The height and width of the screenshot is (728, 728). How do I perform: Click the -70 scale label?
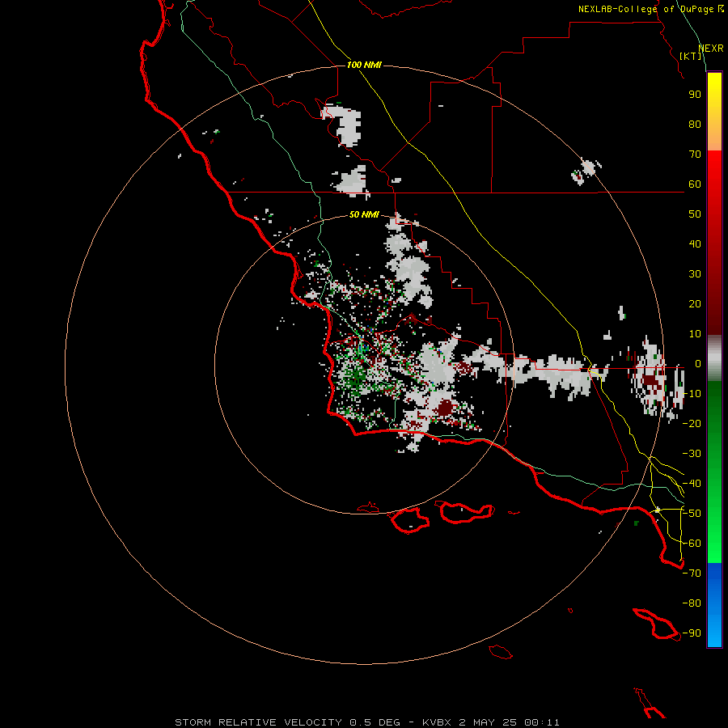click(x=692, y=574)
